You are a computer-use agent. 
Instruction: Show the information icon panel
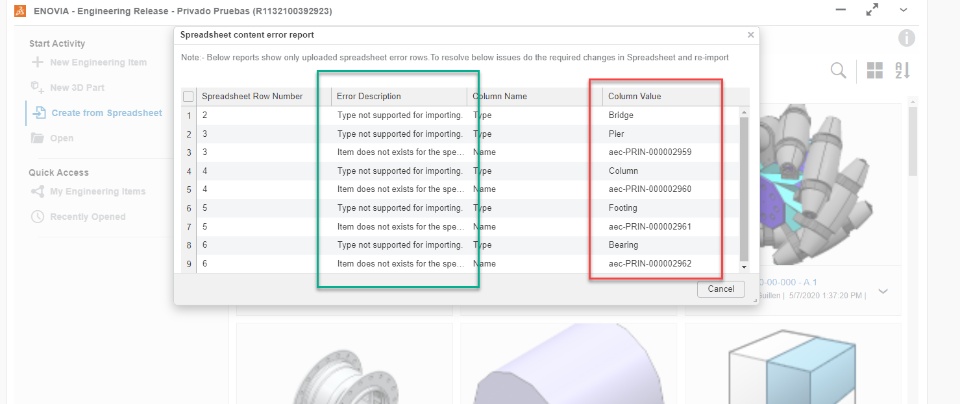(x=907, y=39)
